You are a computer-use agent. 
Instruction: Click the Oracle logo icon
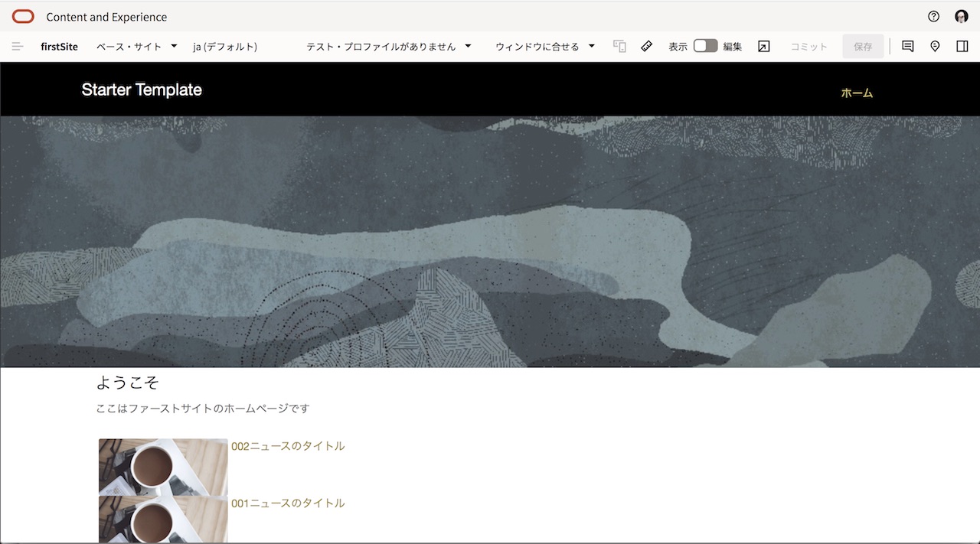[x=23, y=17]
